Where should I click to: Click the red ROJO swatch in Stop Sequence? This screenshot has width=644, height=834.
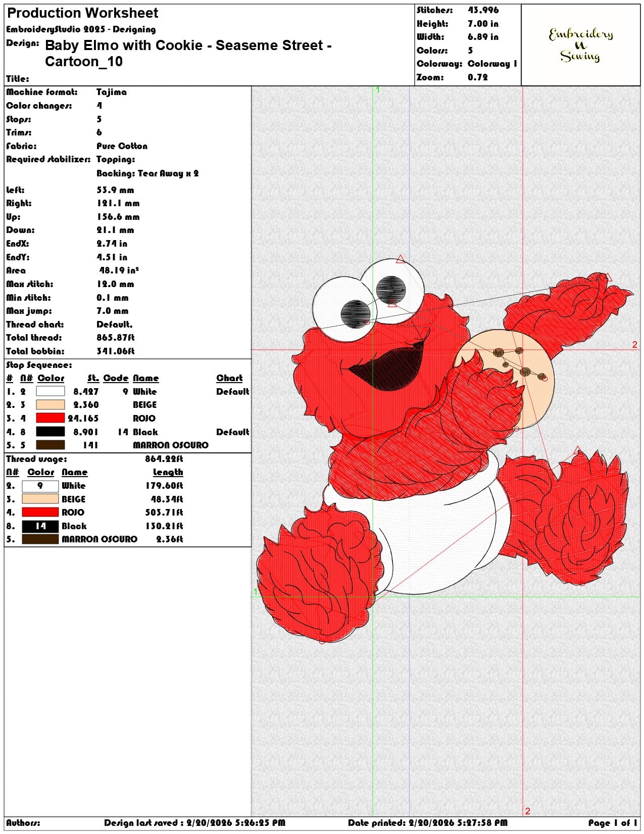pyautogui.click(x=51, y=418)
